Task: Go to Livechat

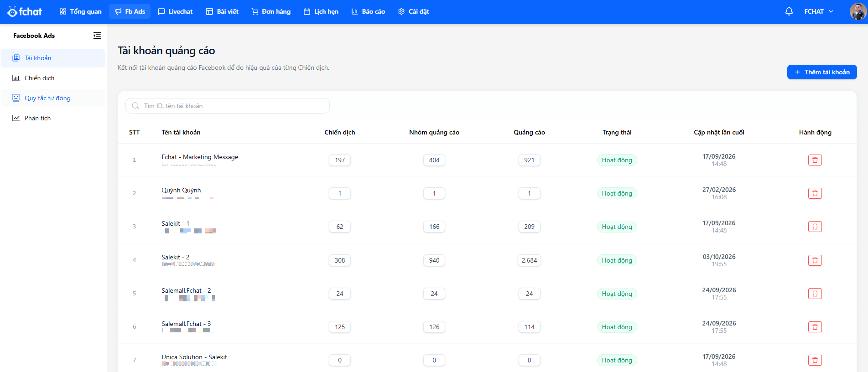Action: 175,11
